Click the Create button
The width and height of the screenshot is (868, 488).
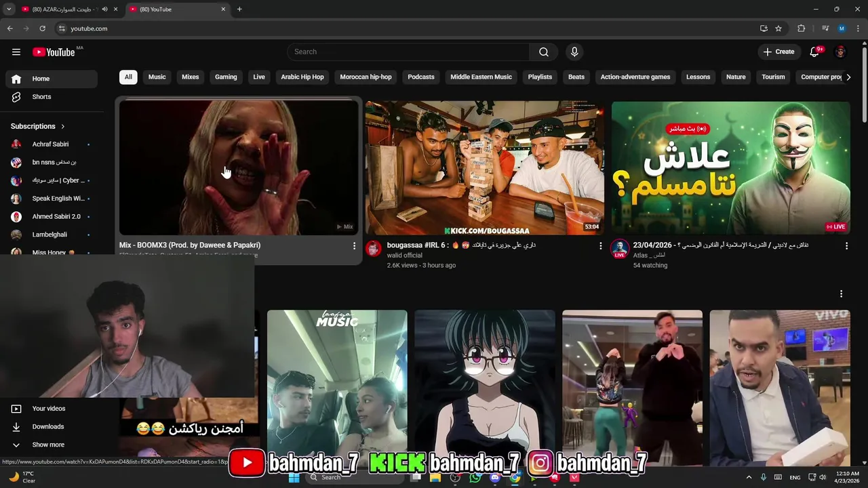click(778, 52)
